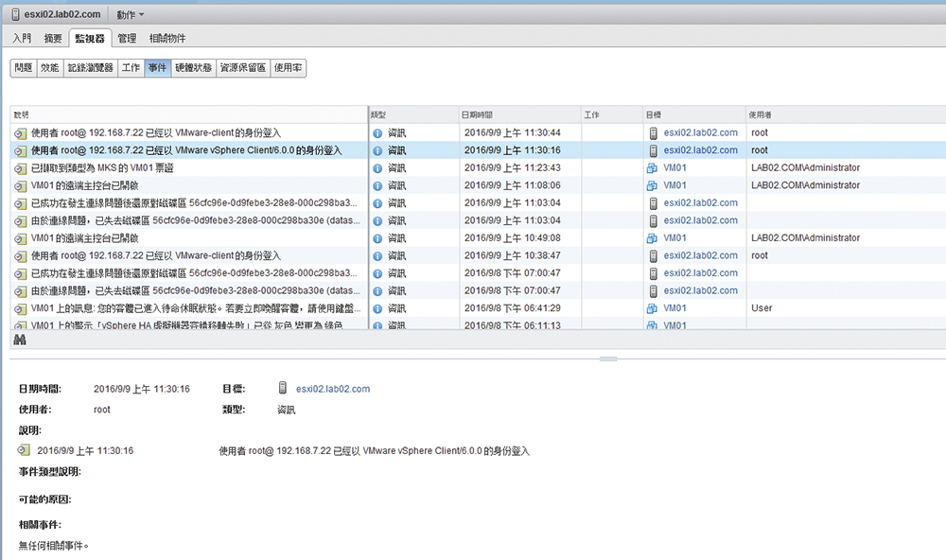
Task: Click the host icon beside 目標 in details pane
Action: point(282,388)
